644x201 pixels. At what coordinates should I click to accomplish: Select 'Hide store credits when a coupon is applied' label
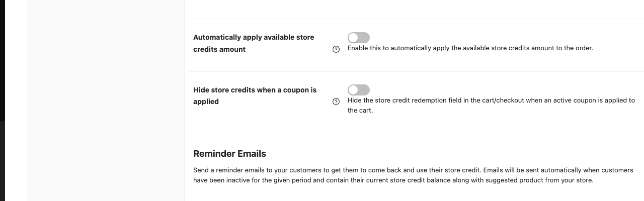[255, 95]
